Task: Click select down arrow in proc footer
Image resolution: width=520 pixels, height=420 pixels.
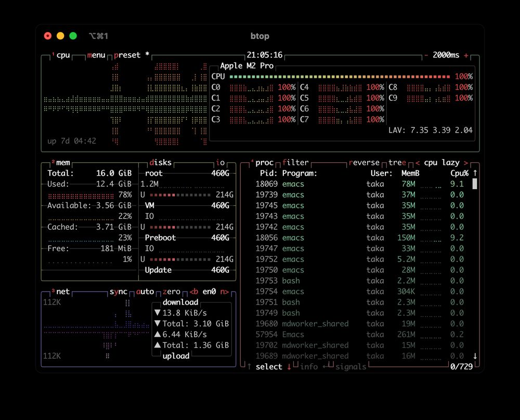Action: click(x=289, y=366)
